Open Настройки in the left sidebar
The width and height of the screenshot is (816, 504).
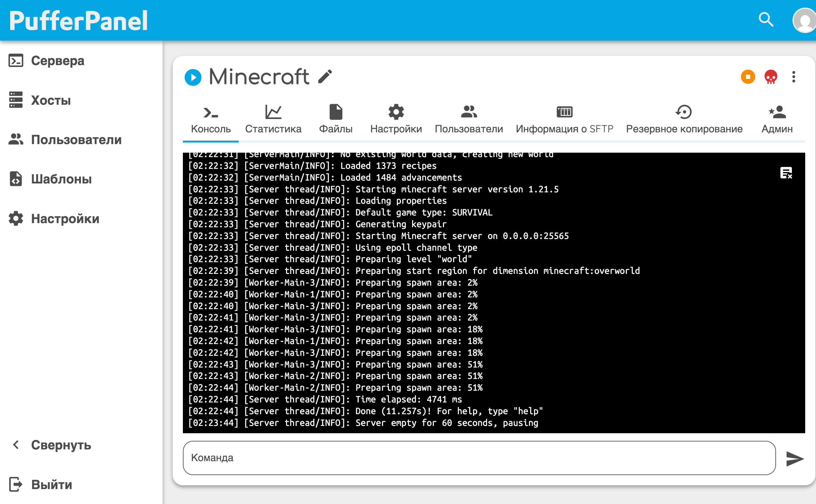81,219
